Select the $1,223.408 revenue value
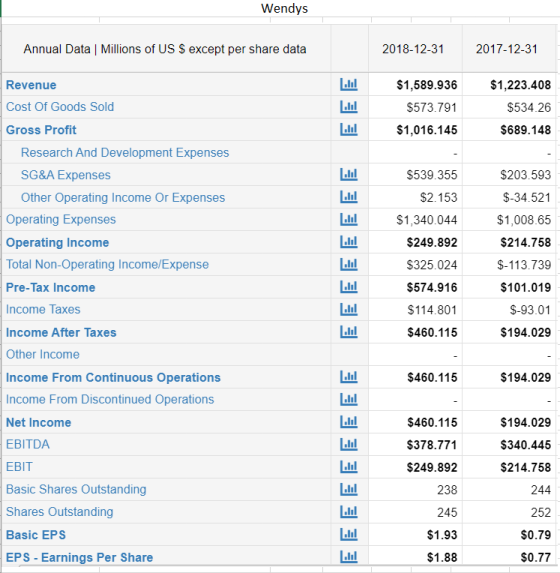Image resolution: width=560 pixels, height=573 pixels. pyautogui.click(x=521, y=85)
